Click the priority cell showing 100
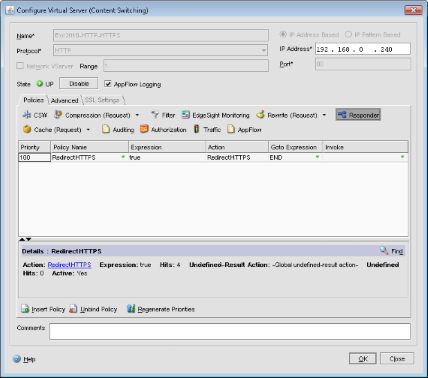428x378 pixels. click(x=34, y=157)
